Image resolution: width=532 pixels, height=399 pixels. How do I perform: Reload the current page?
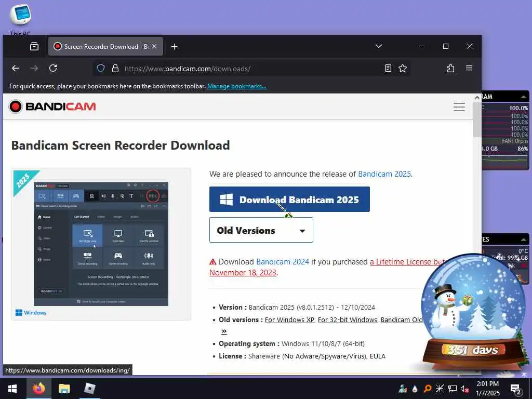click(x=53, y=68)
